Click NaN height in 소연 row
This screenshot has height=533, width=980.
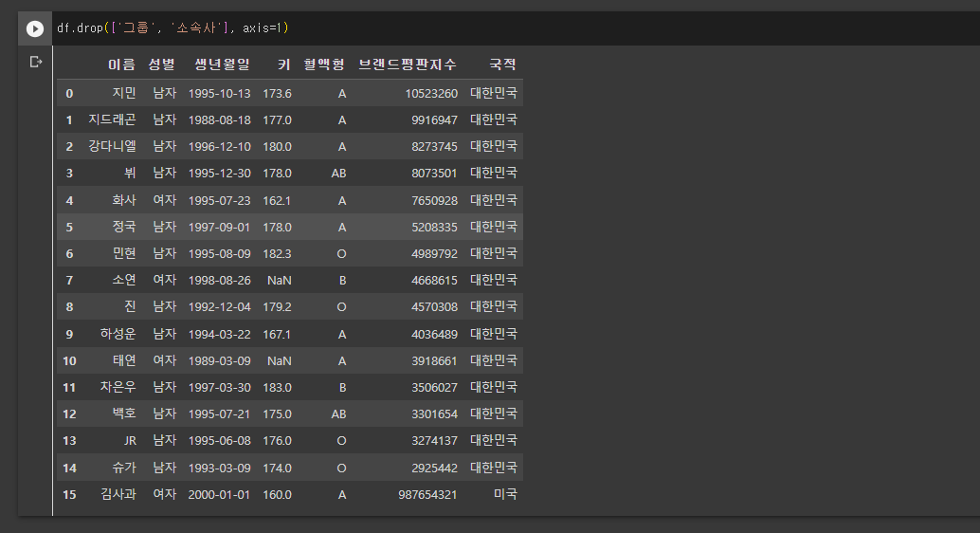tap(280, 281)
